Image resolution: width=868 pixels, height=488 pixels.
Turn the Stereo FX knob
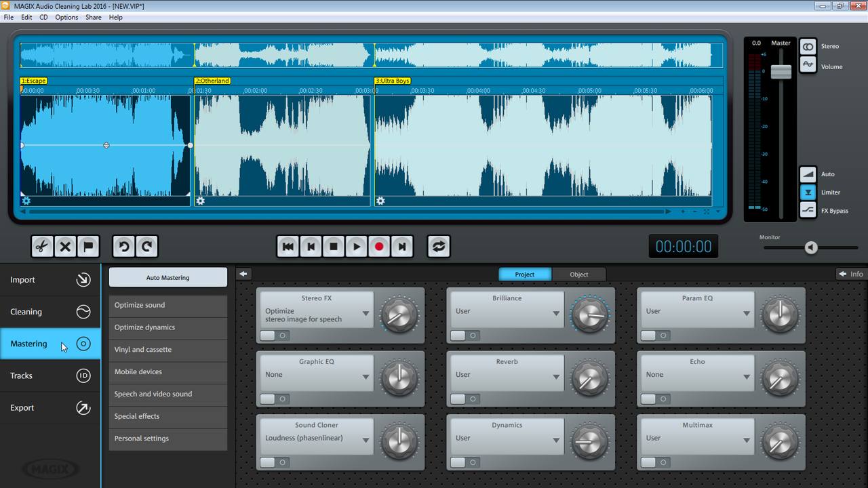point(399,315)
